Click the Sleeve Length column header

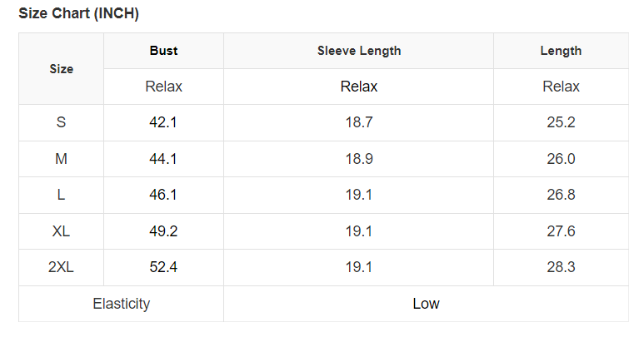[x=359, y=51]
